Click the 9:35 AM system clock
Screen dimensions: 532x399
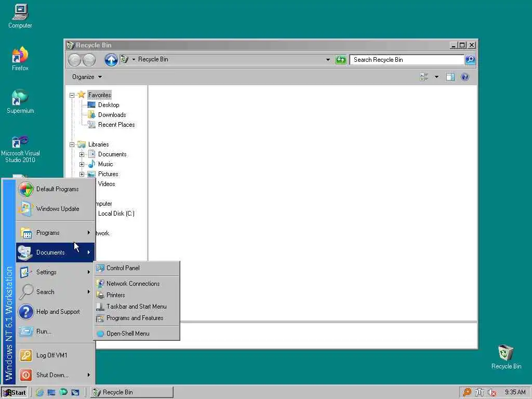515,392
